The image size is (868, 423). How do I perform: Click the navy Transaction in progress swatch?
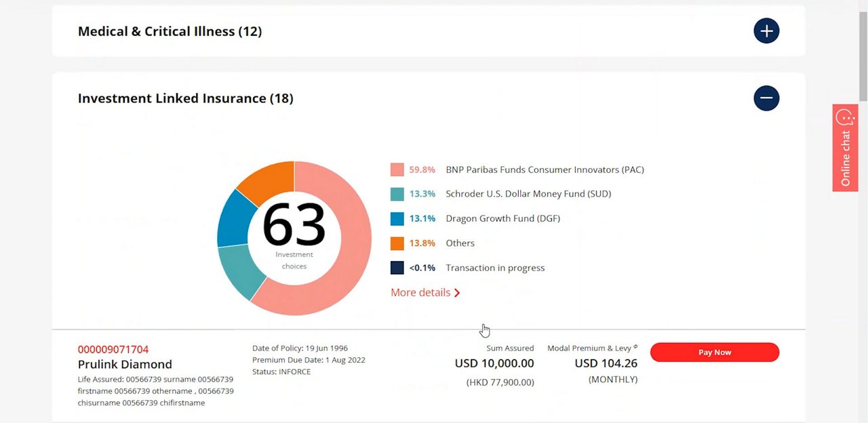pyautogui.click(x=397, y=268)
